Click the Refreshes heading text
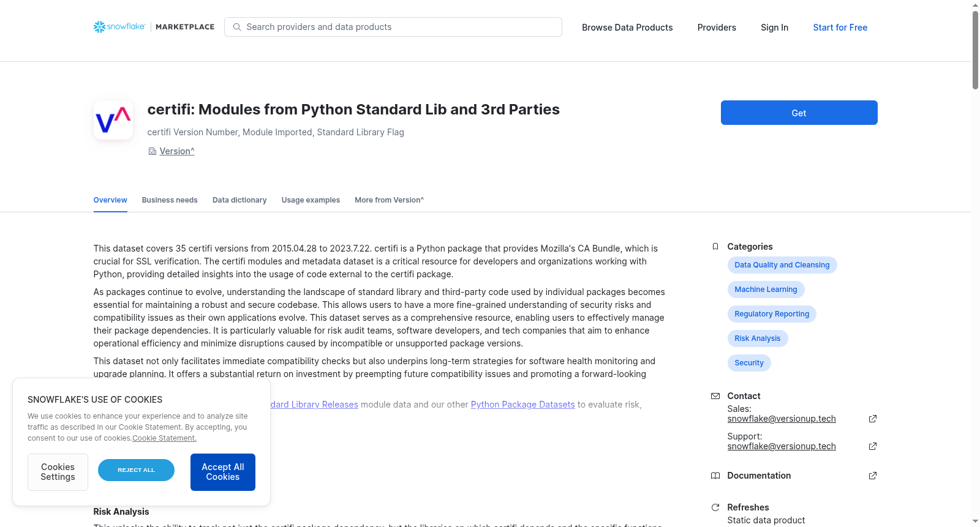The height and width of the screenshot is (527, 980). pyautogui.click(x=748, y=507)
